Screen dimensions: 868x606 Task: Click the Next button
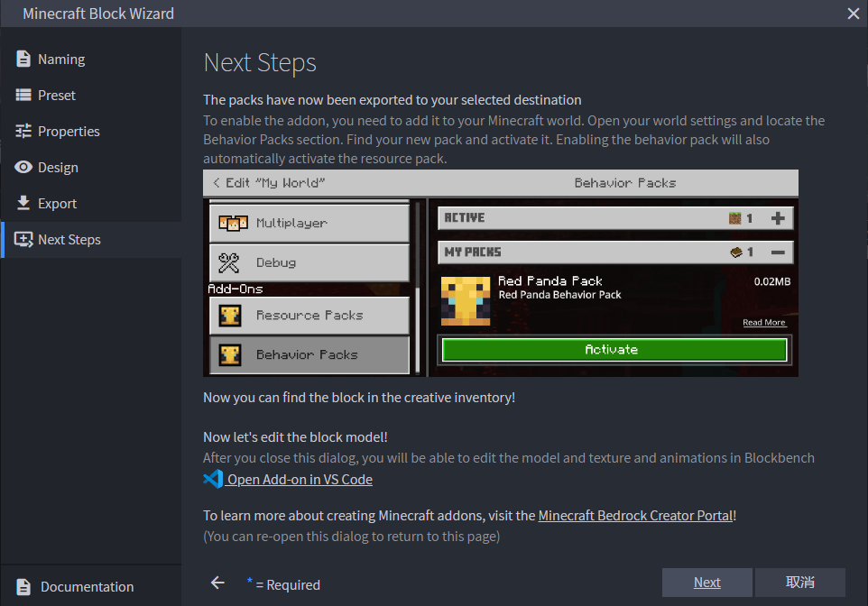point(706,583)
